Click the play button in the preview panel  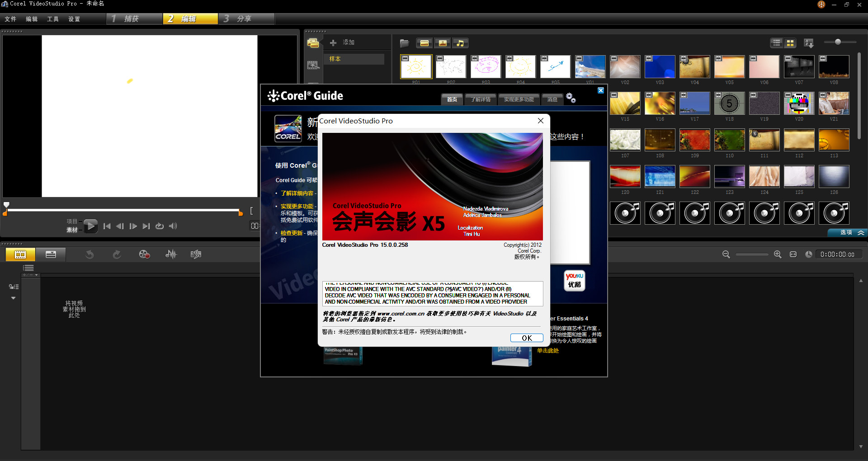pos(90,226)
